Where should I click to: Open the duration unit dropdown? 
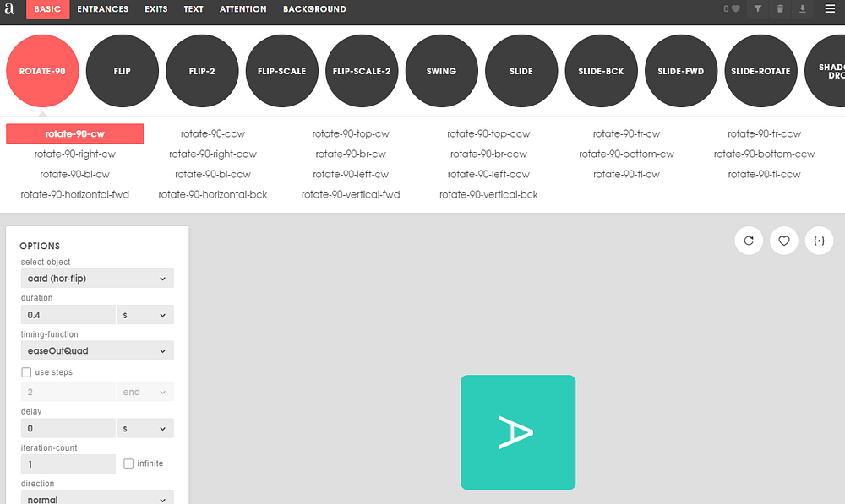click(x=144, y=315)
